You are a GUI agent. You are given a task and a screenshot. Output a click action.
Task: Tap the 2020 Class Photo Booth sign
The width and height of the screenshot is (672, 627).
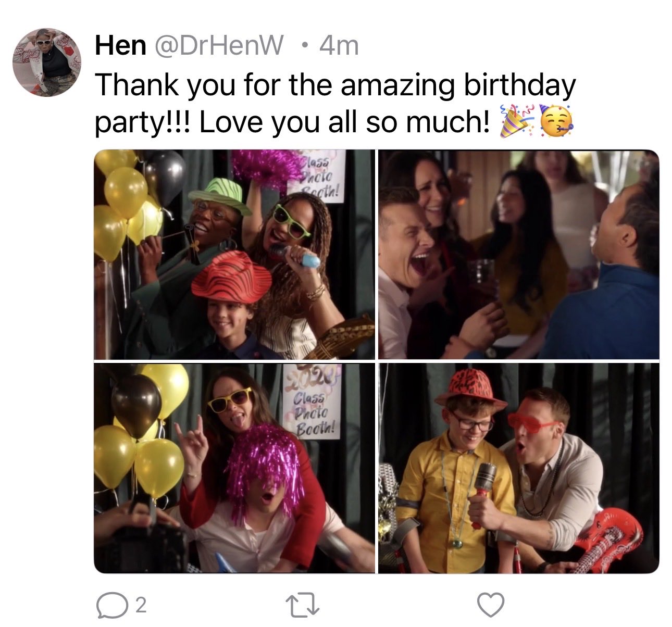(312, 402)
